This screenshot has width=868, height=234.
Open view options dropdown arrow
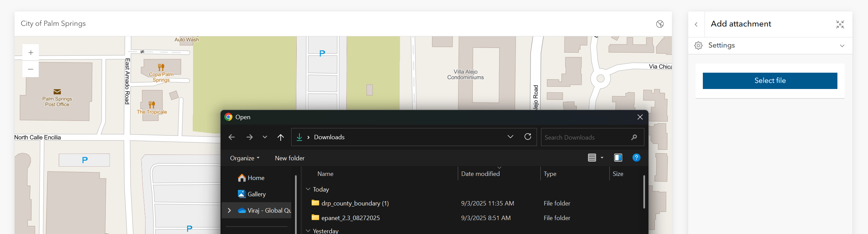point(602,158)
